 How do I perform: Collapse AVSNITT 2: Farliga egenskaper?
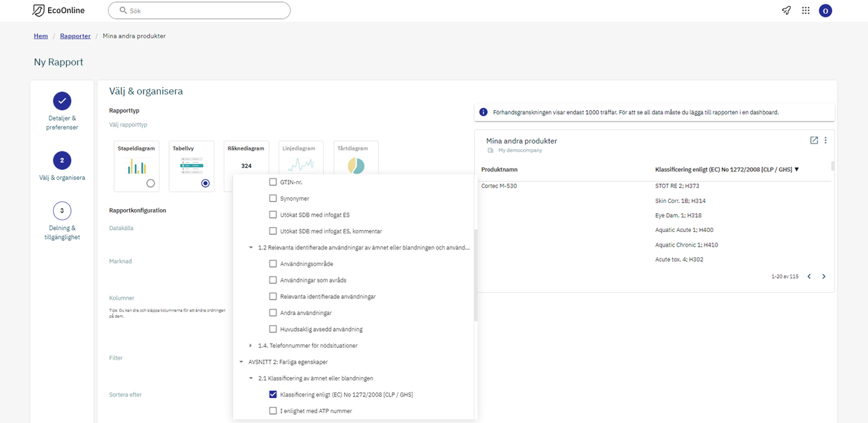pyautogui.click(x=241, y=362)
